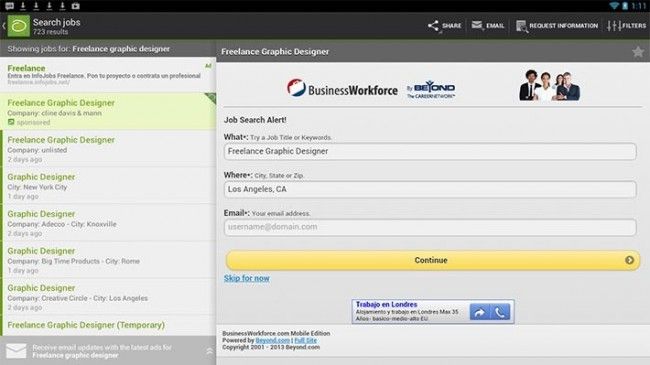
Task: Open Big Time Products job in Rome
Action: coord(108,260)
